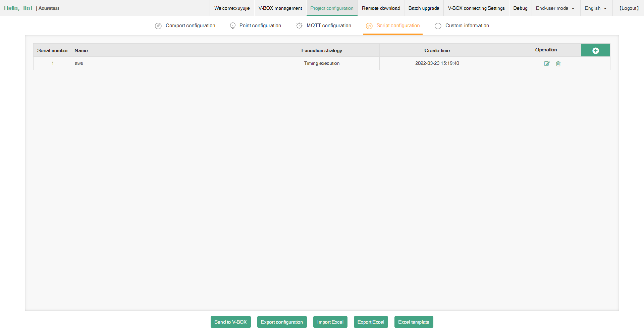Click the MQTT configuration gear icon
The width and height of the screenshot is (644, 333).
tap(299, 26)
